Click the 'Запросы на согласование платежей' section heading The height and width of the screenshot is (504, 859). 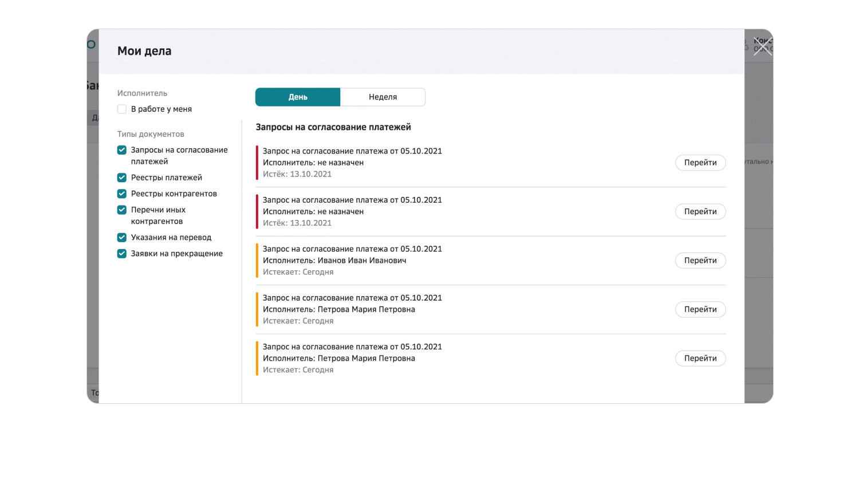pos(333,127)
